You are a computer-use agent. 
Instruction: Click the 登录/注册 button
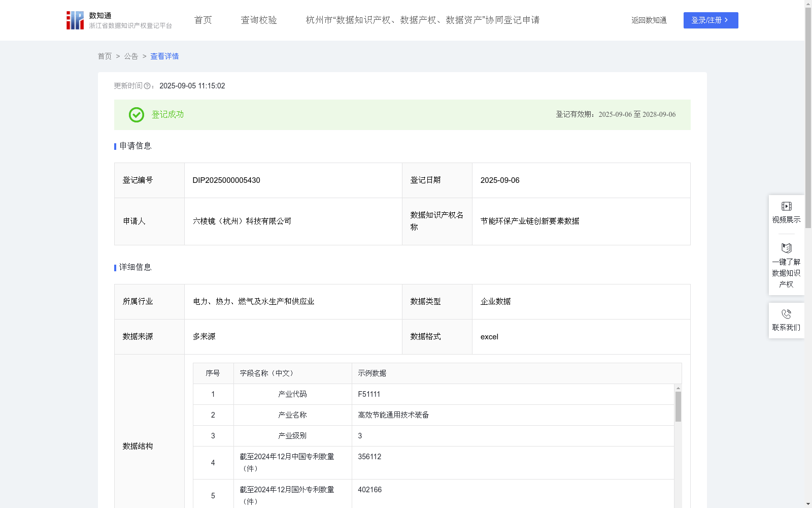(710, 20)
